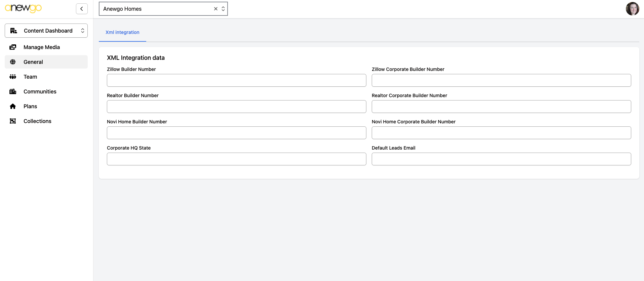This screenshot has height=281, width=644.
Task: Click the Default Leads Email field
Action: 501,159
